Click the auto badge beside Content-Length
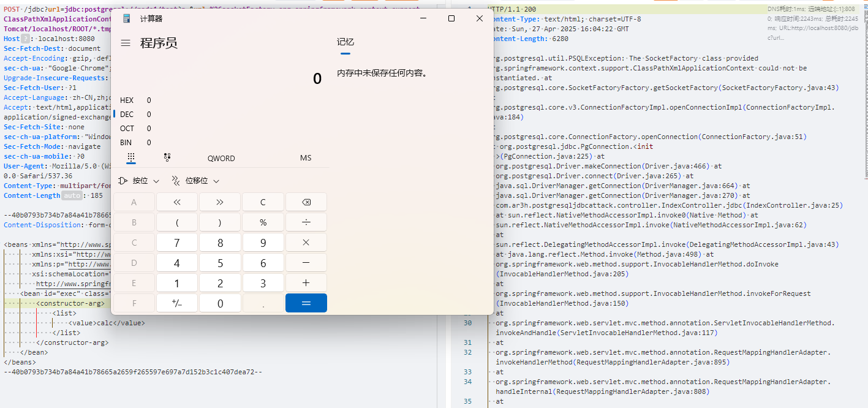The width and height of the screenshot is (868, 408). coord(72,195)
